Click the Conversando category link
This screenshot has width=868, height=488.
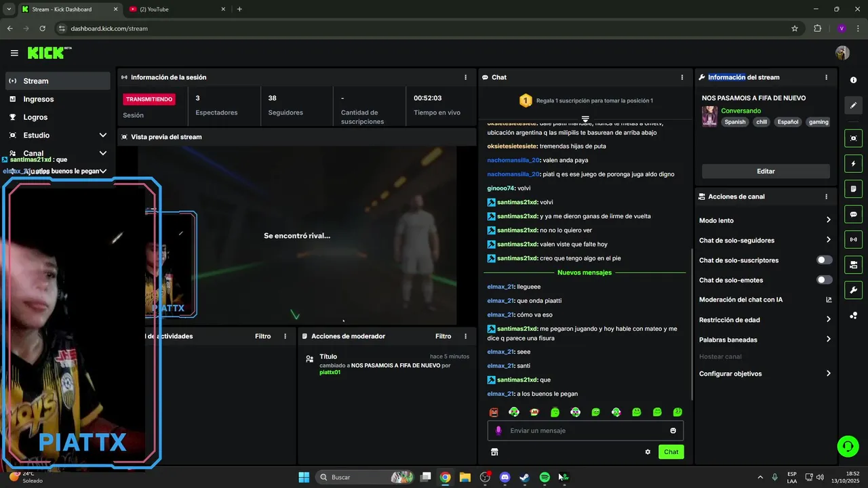741,110
